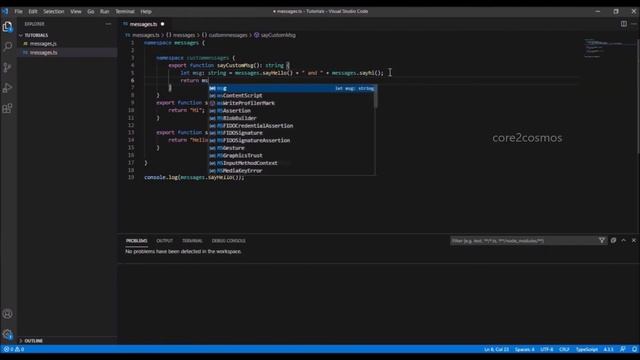This screenshot has height=360, width=640.
Task: Click the Split Editor Right icon
Action: point(624,24)
